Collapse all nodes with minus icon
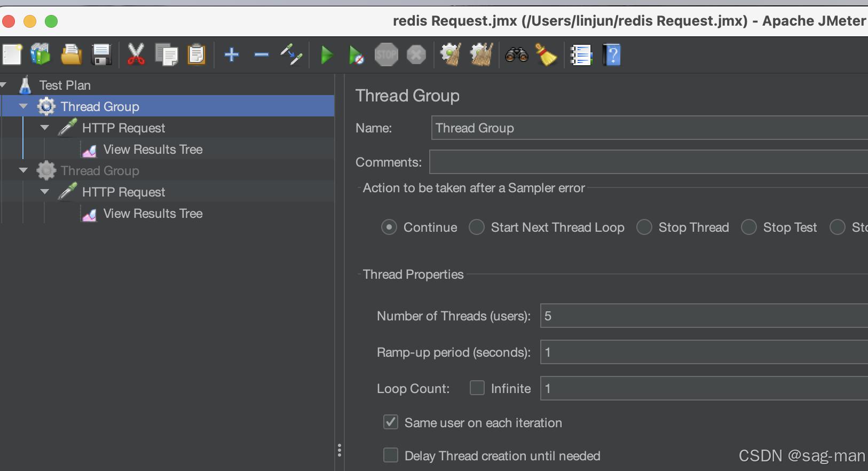The image size is (868, 471). coord(262,54)
